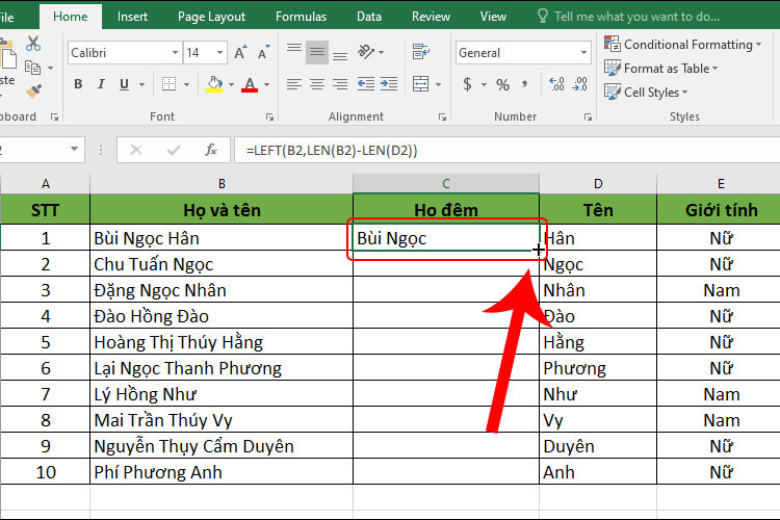Image resolution: width=780 pixels, height=520 pixels.
Task: Click the Merge & Center icon
Action: (421, 84)
